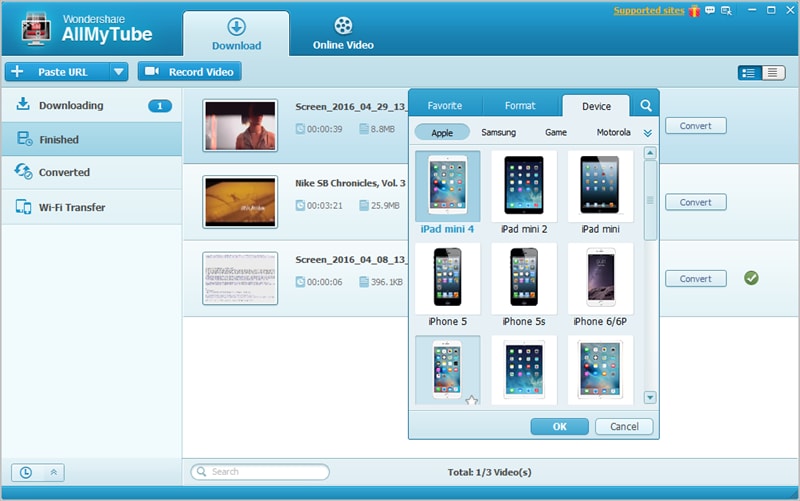This screenshot has height=501, width=800.
Task: Select the white iPhone in bottom row
Action: [447, 369]
